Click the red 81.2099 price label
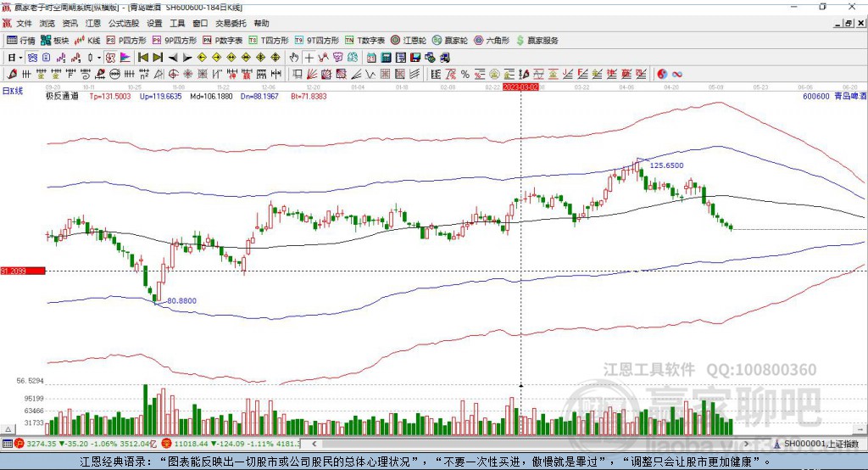 tap(23, 271)
